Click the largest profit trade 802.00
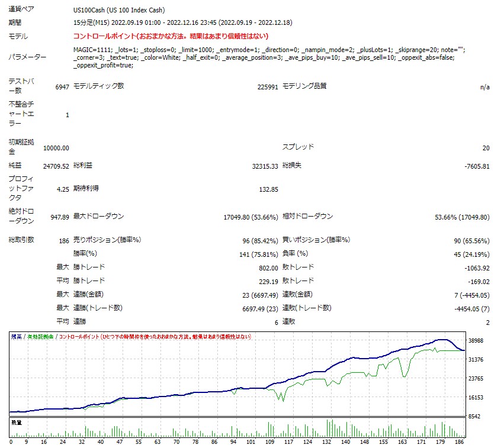Image resolution: width=504 pixels, height=448 pixels. tap(268, 268)
